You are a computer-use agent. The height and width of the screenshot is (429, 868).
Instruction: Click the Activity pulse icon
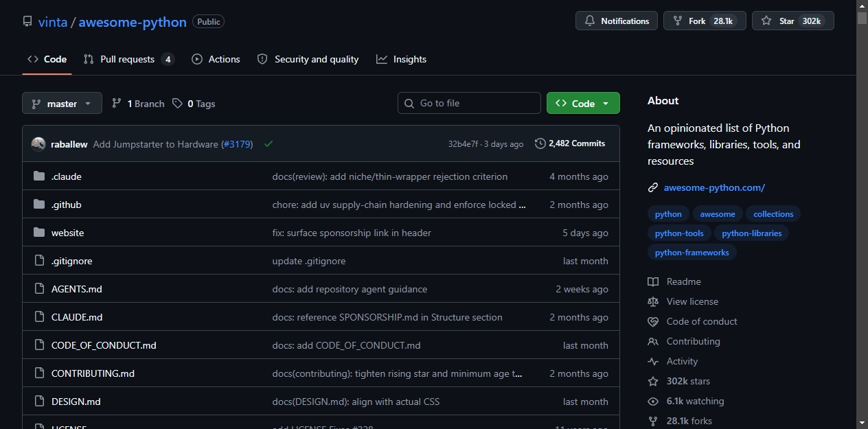tap(653, 361)
